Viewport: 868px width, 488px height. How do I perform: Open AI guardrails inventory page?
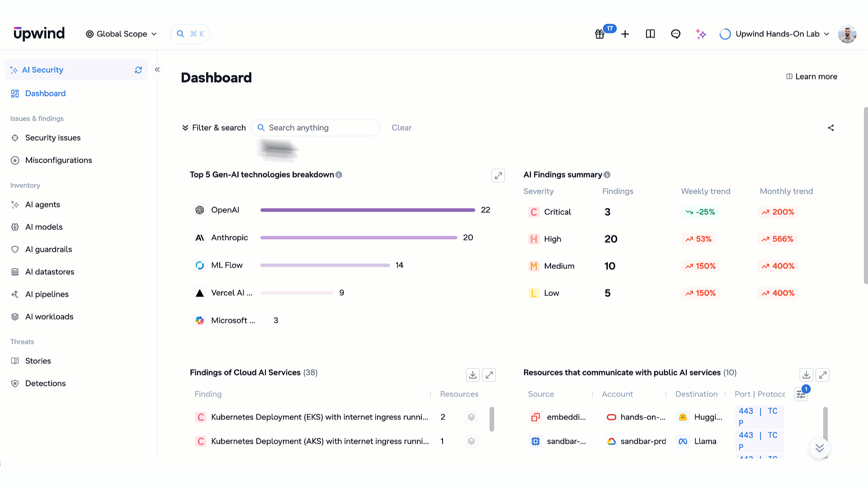(x=48, y=249)
